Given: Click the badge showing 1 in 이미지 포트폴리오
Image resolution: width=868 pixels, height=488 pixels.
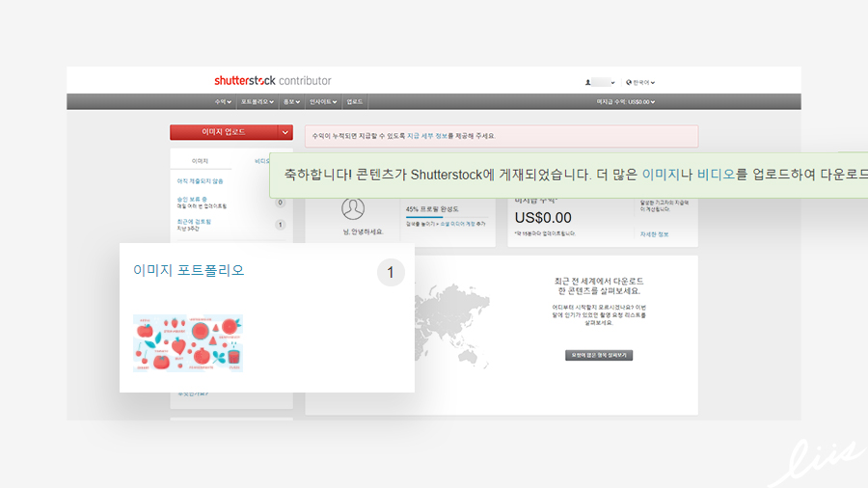Looking at the screenshot, I should (x=391, y=272).
